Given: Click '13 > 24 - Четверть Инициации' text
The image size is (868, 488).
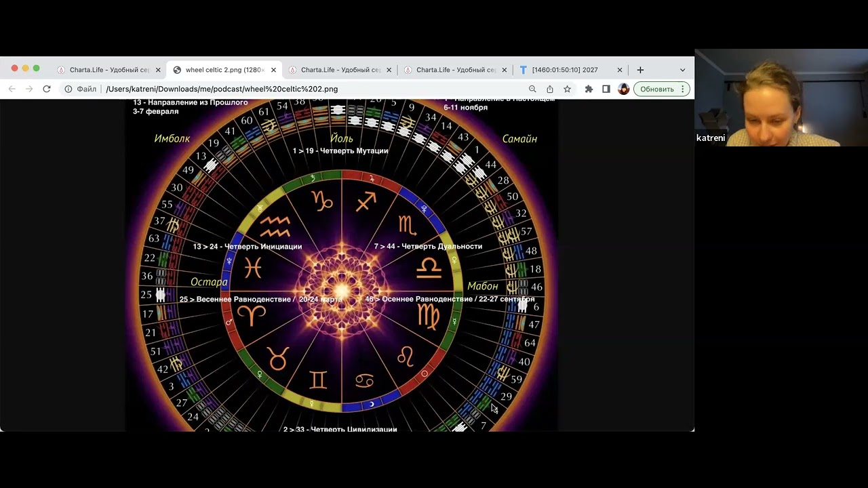Looking at the screenshot, I should coord(248,247).
